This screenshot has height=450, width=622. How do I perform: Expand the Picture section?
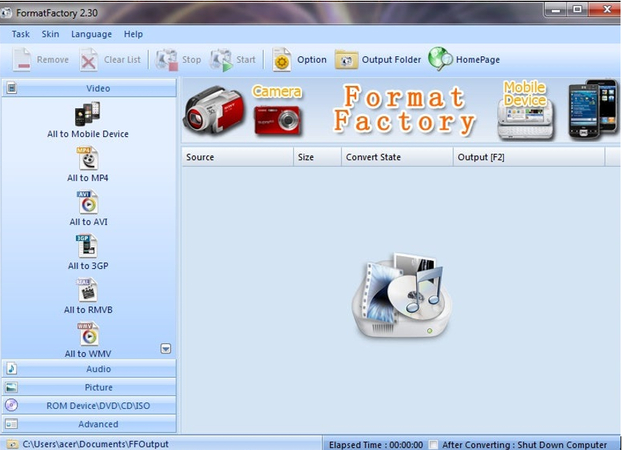[x=89, y=387]
